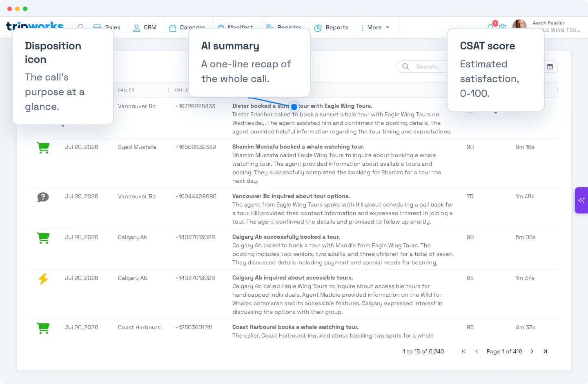Click call duration 5m 05s
The image size is (588, 384).
(526, 237)
